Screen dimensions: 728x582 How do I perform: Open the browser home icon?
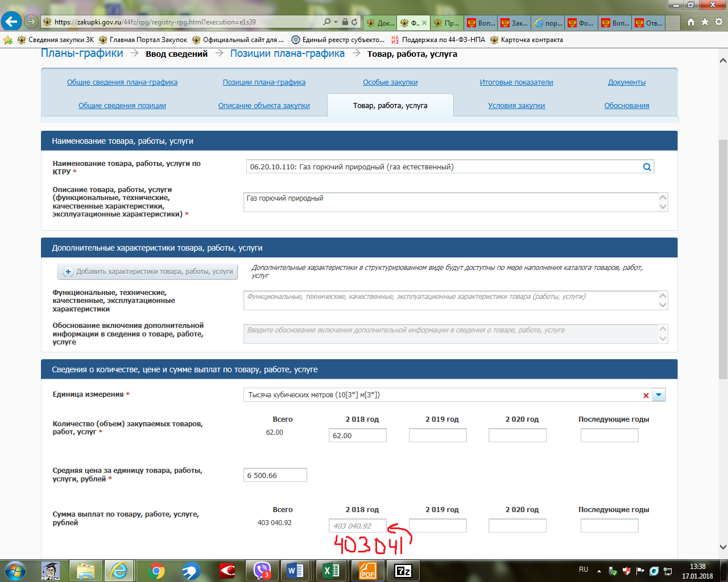click(x=690, y=22)
